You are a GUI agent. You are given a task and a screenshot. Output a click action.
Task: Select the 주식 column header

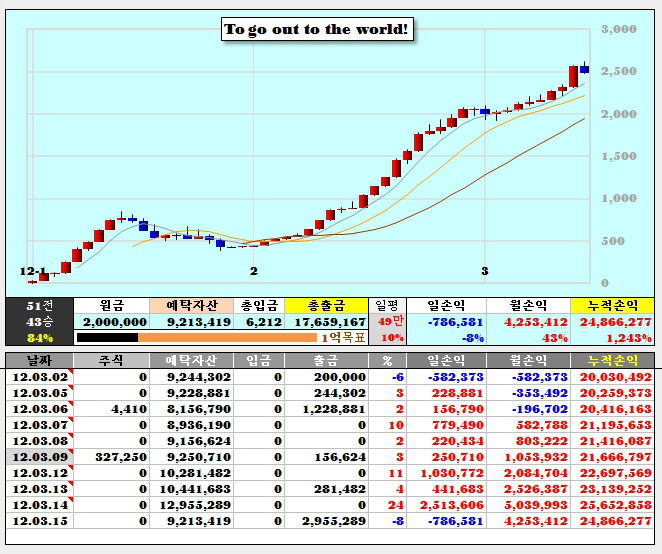click(111, 360)
